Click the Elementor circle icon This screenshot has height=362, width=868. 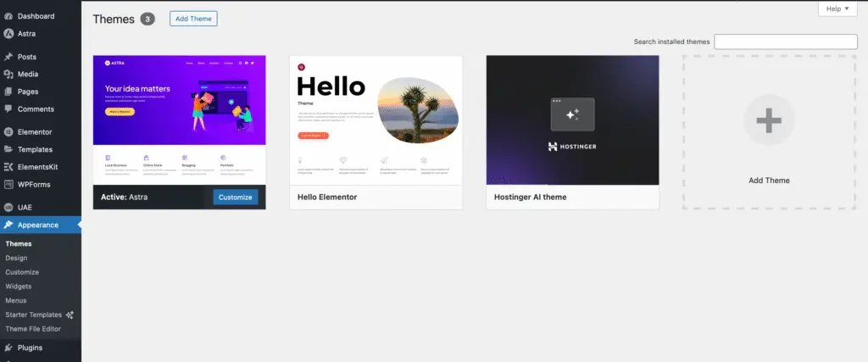[8, 131]
